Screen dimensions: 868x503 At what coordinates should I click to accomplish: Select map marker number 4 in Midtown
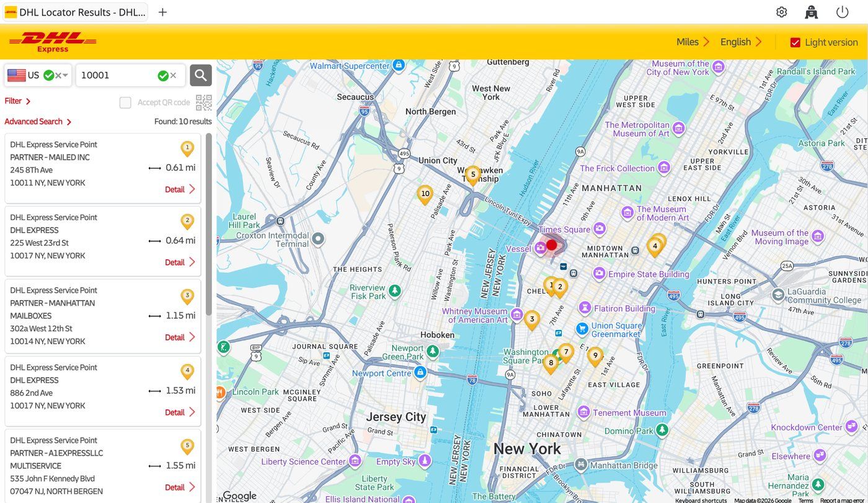click(655, 247)
